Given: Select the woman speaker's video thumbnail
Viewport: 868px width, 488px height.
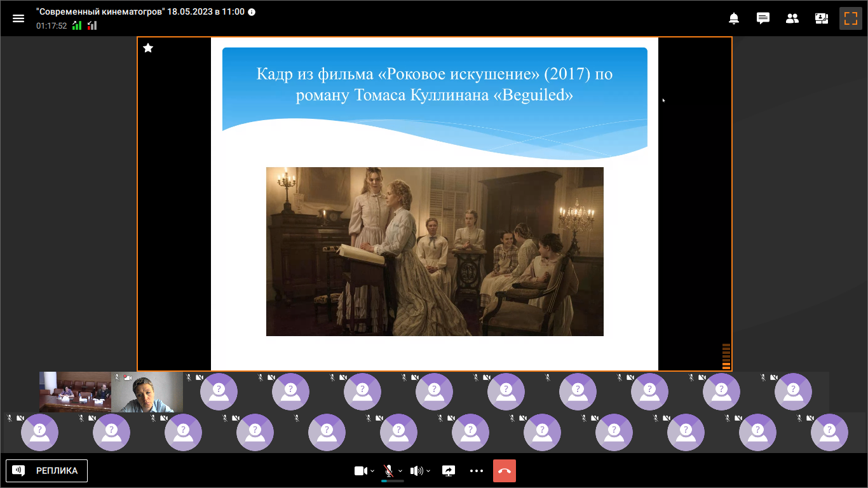Looking at the screenshot, I should click(x=147, y=392).
